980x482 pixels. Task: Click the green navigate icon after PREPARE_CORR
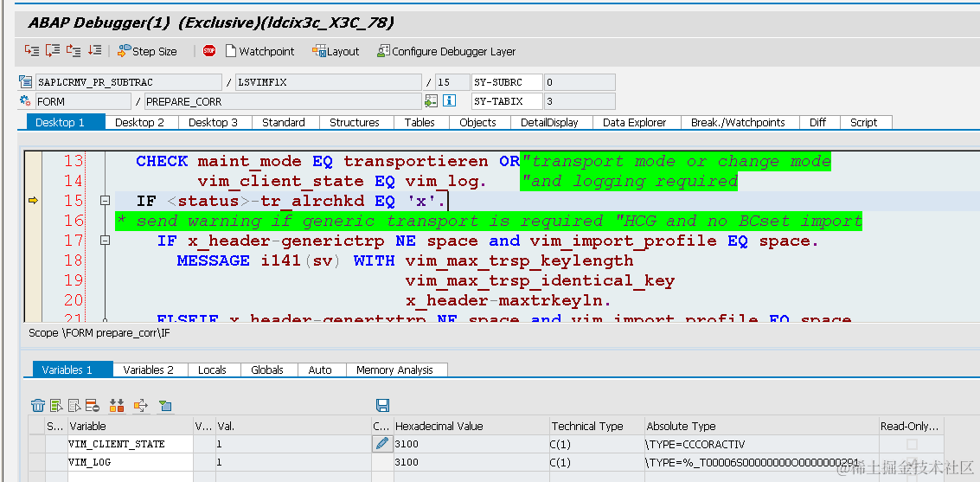[431, 100]
